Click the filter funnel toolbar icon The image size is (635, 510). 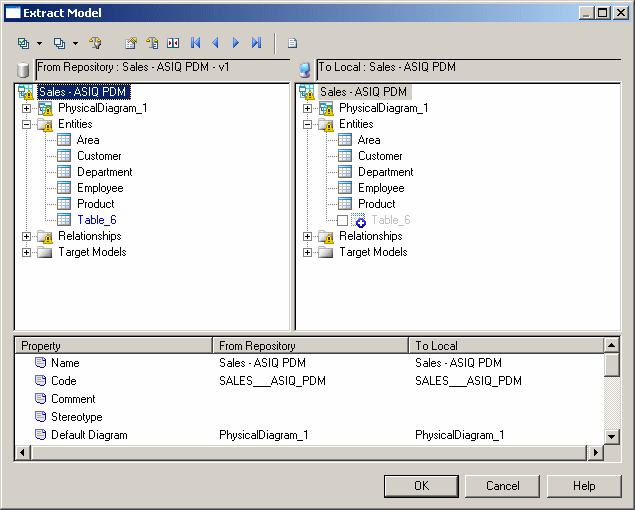pyautogui.click(x=96, y=43)
